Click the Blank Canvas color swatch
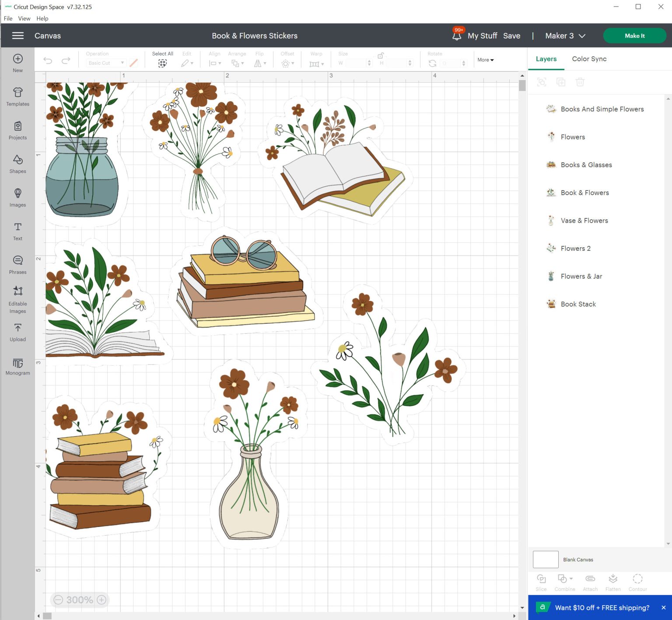Screen dimensions: 672x620 (x=546, y=559)
